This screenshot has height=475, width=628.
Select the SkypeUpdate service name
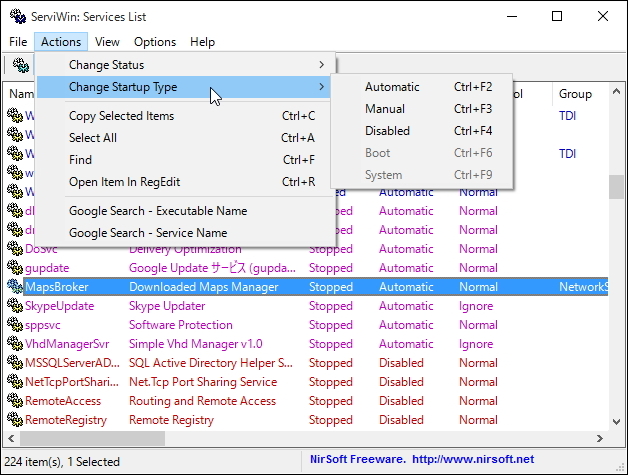59,306
